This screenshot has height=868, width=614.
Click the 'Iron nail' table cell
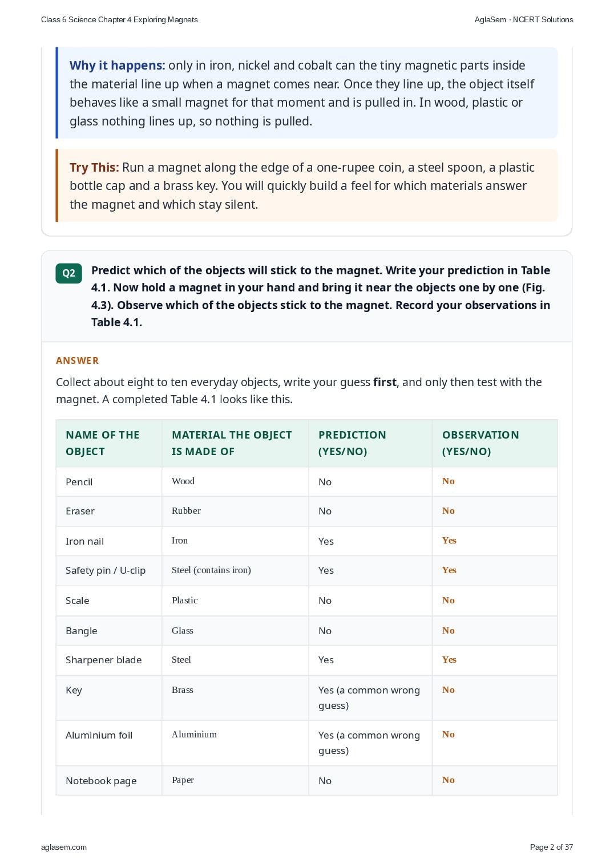(x=109, y=541)
